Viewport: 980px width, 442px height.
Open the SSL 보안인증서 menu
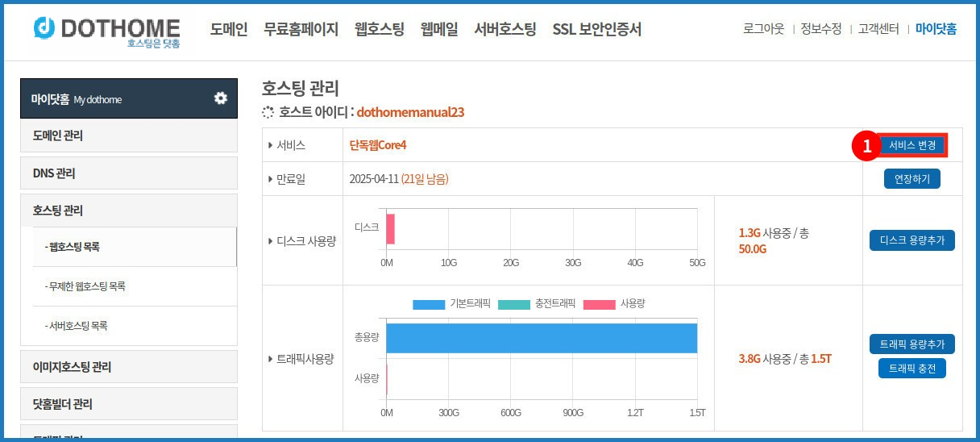click(x=596, y=30)
